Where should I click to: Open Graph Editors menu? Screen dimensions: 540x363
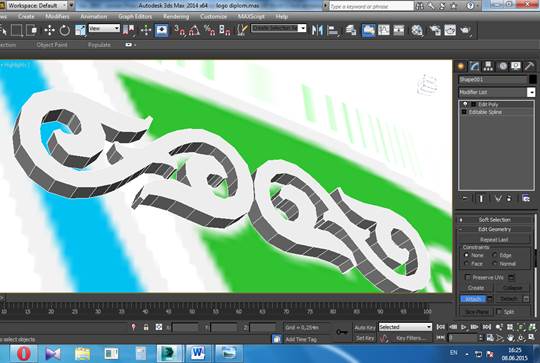[x=135, y=17]
